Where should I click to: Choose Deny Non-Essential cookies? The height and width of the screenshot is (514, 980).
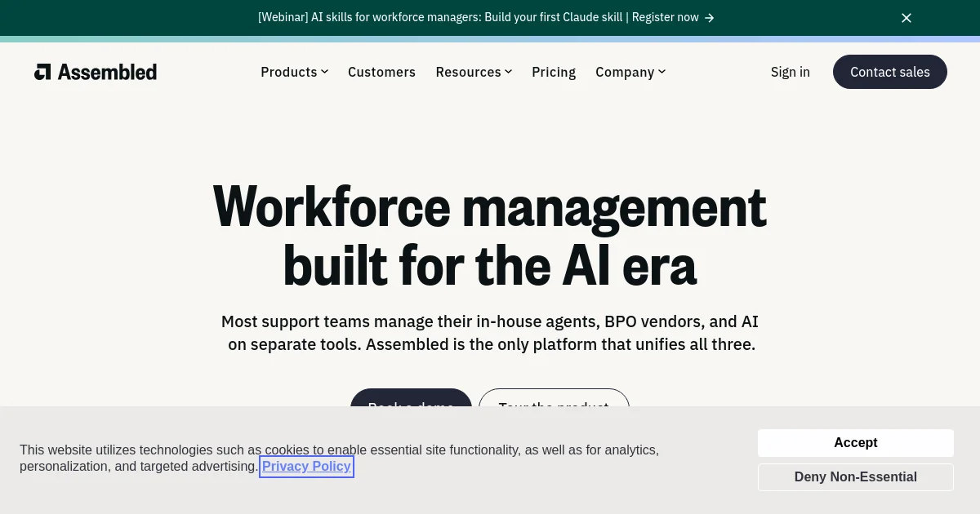[855, 477]
